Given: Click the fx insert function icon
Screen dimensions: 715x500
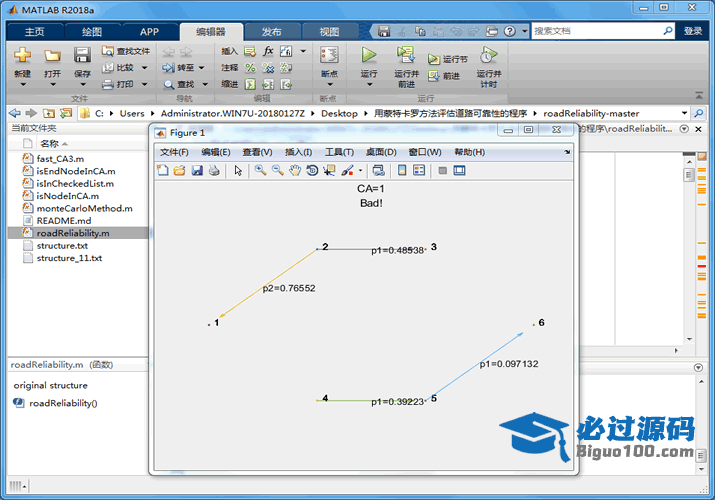Looking at the screenshot, I should coord(268,51).
